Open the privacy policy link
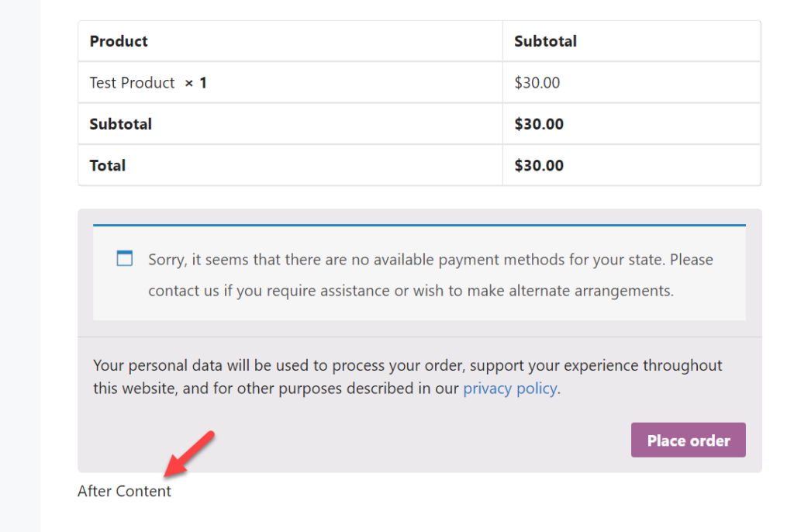This screenshot has width=794, height=532. (510, 389)
